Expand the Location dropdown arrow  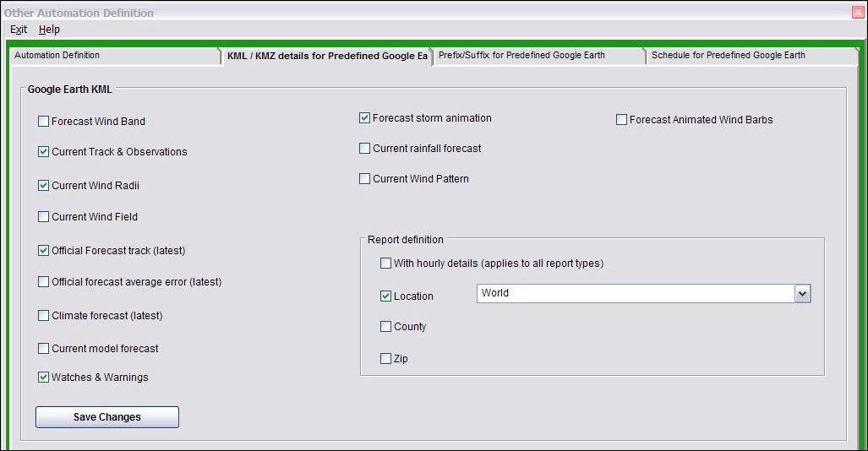(802, 293)
